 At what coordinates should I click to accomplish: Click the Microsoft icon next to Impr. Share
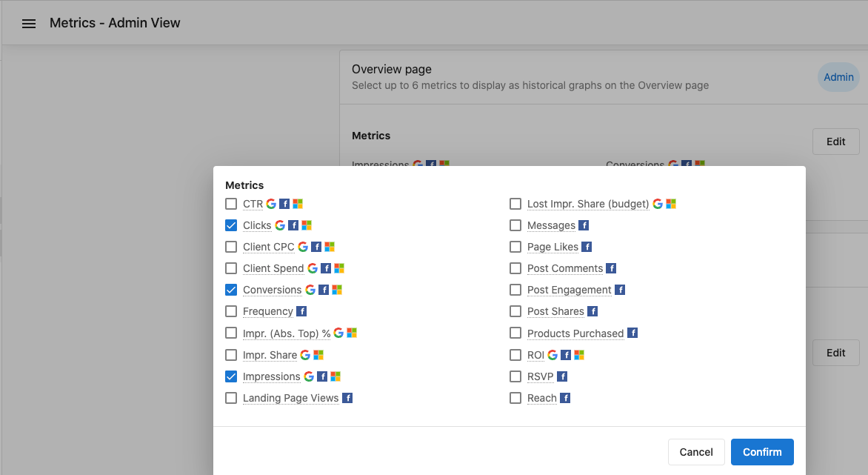(x=318, y=354)
